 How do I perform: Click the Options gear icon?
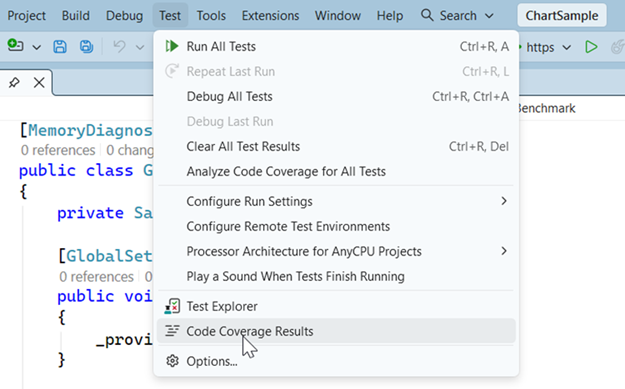click(x=172, y=361)
